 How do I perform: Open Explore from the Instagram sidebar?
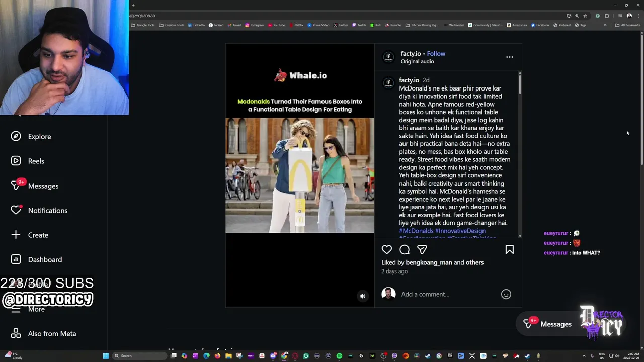(31, 136)
